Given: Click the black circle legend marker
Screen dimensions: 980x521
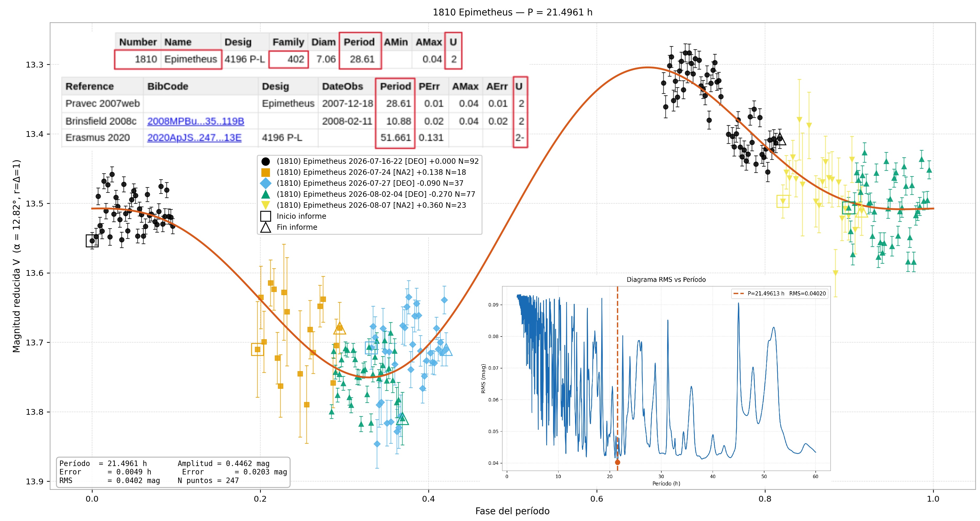Looking at the screenshot, I should tap(266, 161).
